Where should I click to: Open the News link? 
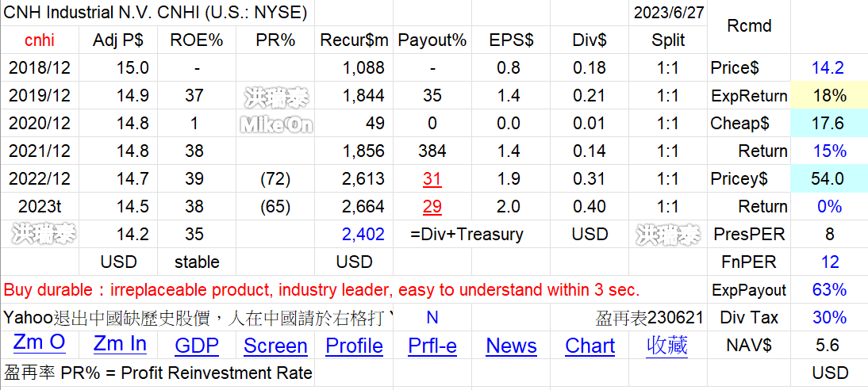pyautogui.click(x=511, y=346)
